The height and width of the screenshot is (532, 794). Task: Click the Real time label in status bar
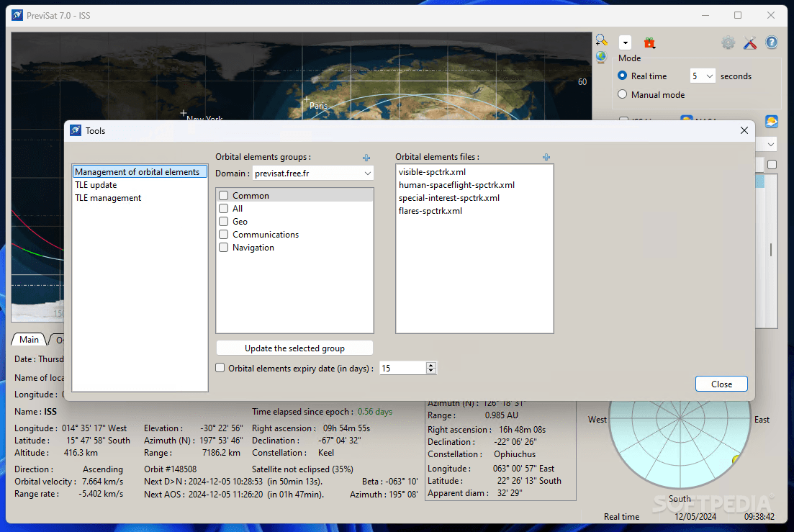[x=621, y=517]
